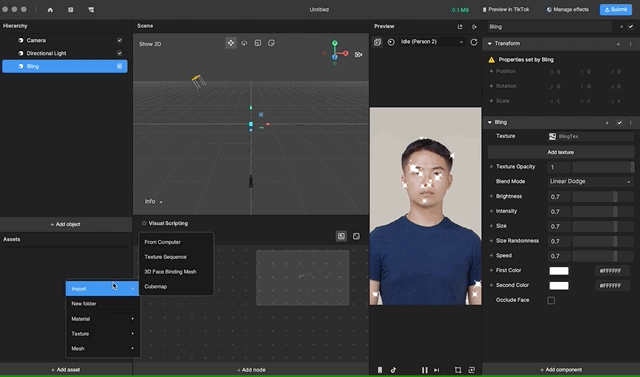Image resolution: width=640 pixels, height=377 pixels.
Task: Click the layout panel icon in title bar
Action: pyautogui.click(x=91, y=9)
